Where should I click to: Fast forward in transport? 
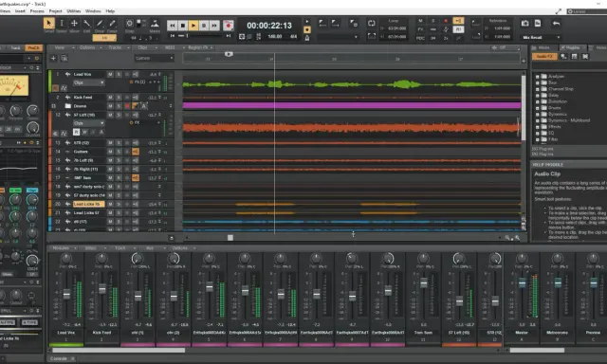pos(214,26)
